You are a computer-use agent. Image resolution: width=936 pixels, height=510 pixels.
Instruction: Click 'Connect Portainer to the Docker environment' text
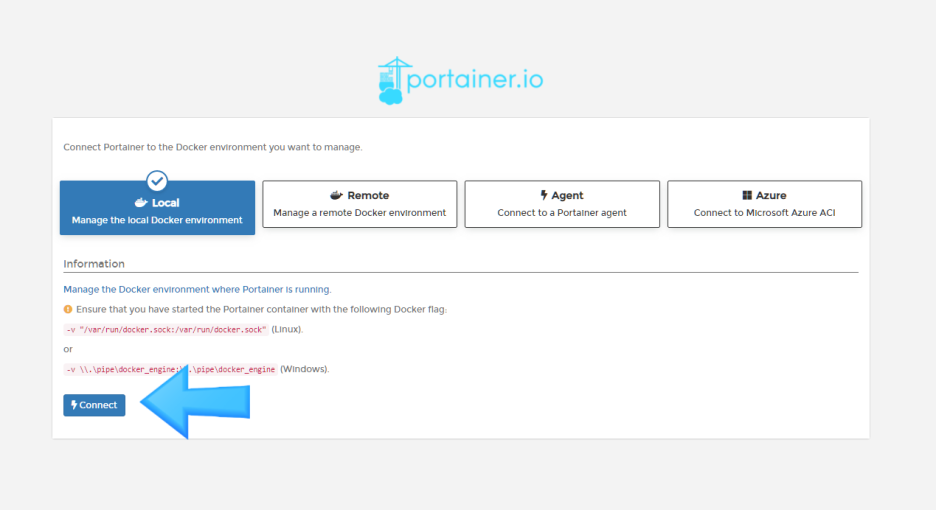tap(213, 147)
